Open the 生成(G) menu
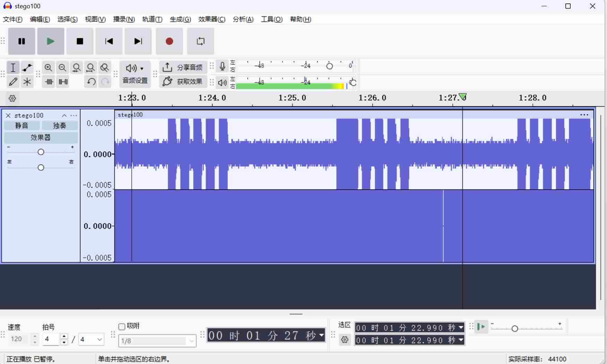The width and height of the screenshot is (607, 364). click(180, 19)
